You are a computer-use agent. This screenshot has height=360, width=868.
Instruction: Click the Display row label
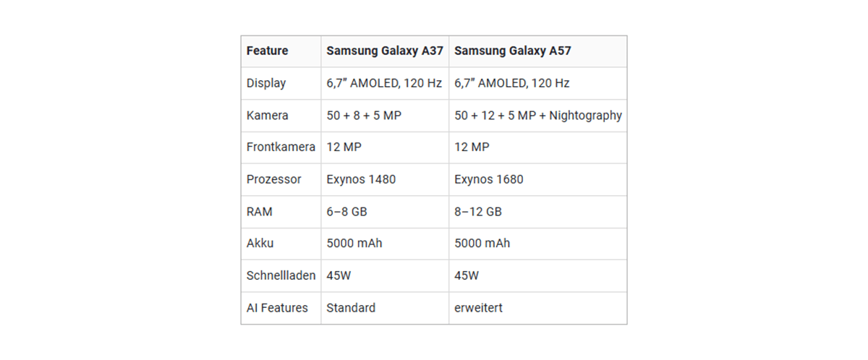[266, 83]
